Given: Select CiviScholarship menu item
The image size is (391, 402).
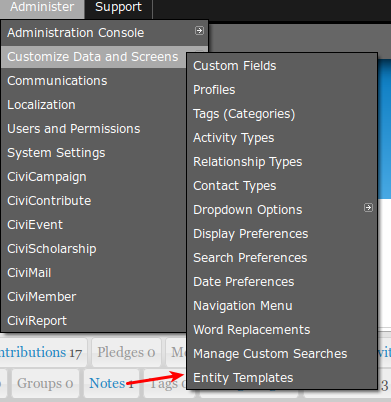Looking at the screenshot, I should (93, 249).
